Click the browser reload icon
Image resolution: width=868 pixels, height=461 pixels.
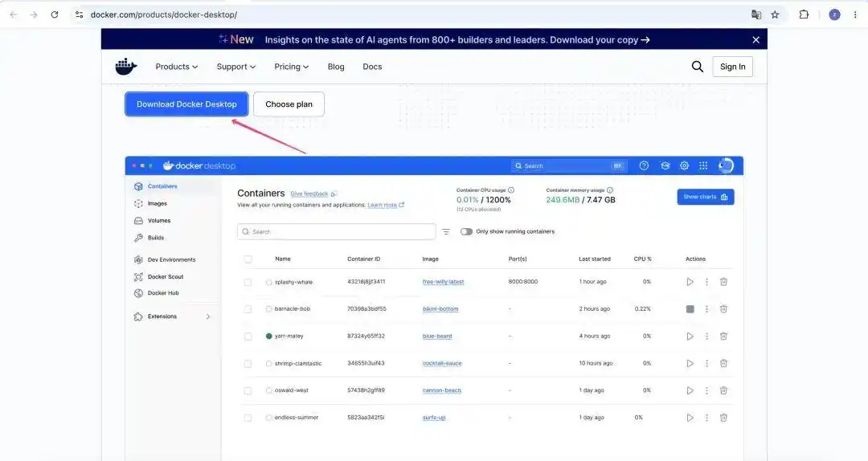point(55,15)
